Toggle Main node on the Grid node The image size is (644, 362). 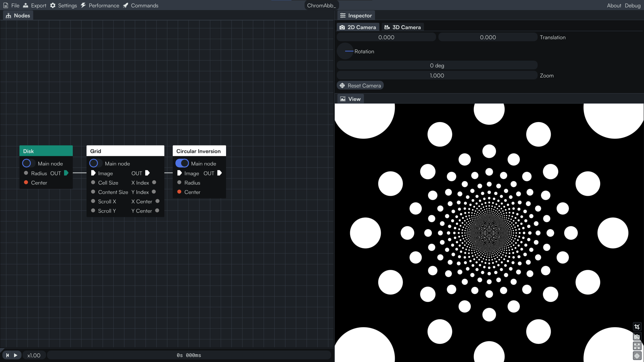pyautogui.click(x=96, y=163)
